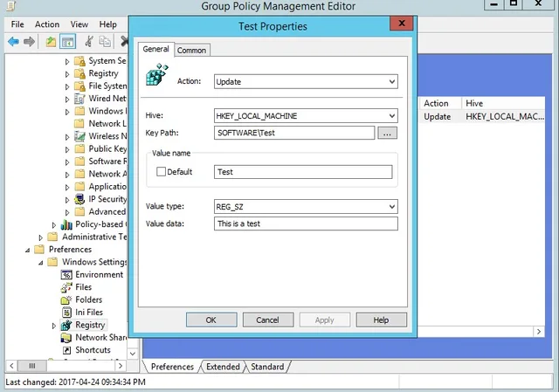This screenshot has width=559, height=392.
Task: Click the Copy toolbar icon
Action: pyautogui.click(x=105, y=41)
